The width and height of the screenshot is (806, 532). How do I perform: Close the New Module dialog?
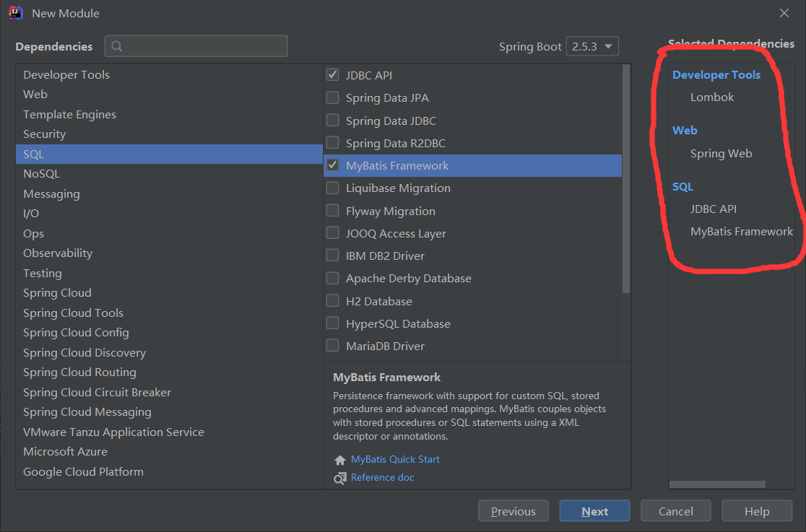click(784, 14)
